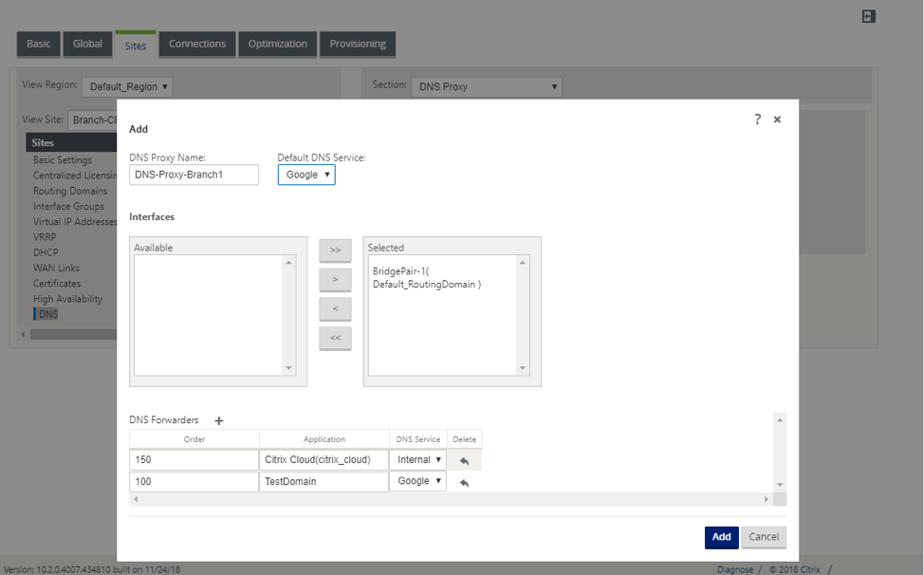
Task: Open help with the question mark icon
Action: coord(757,120)
